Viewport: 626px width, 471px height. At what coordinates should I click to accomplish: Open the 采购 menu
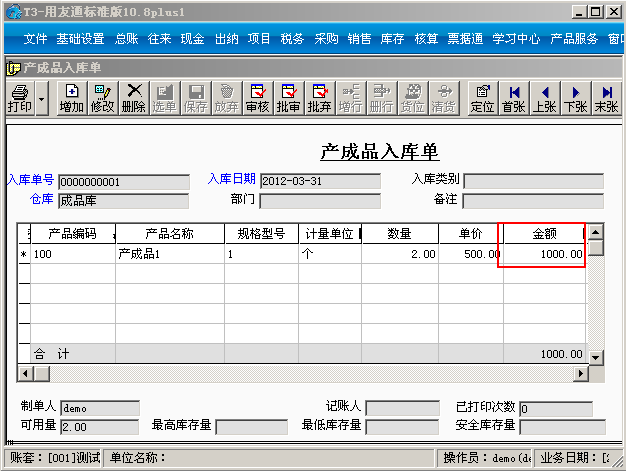pyautogui.click(x=326, y=39)
